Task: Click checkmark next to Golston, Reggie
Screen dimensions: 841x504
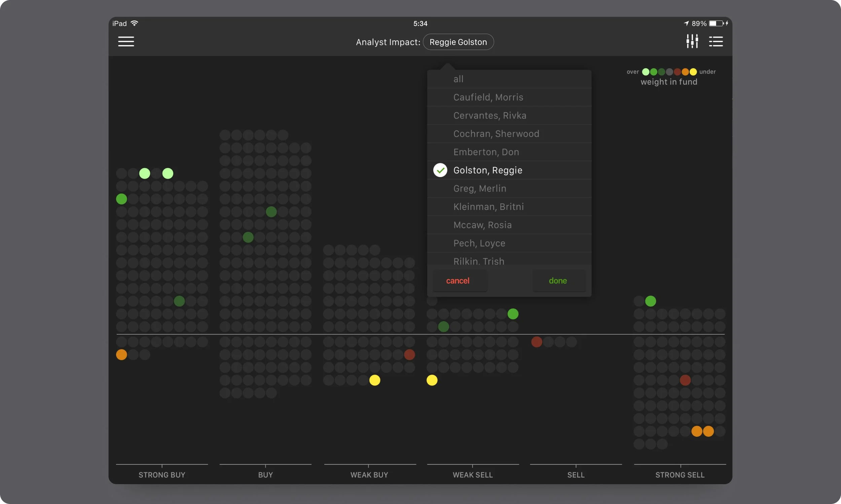Action: point(440,170)
